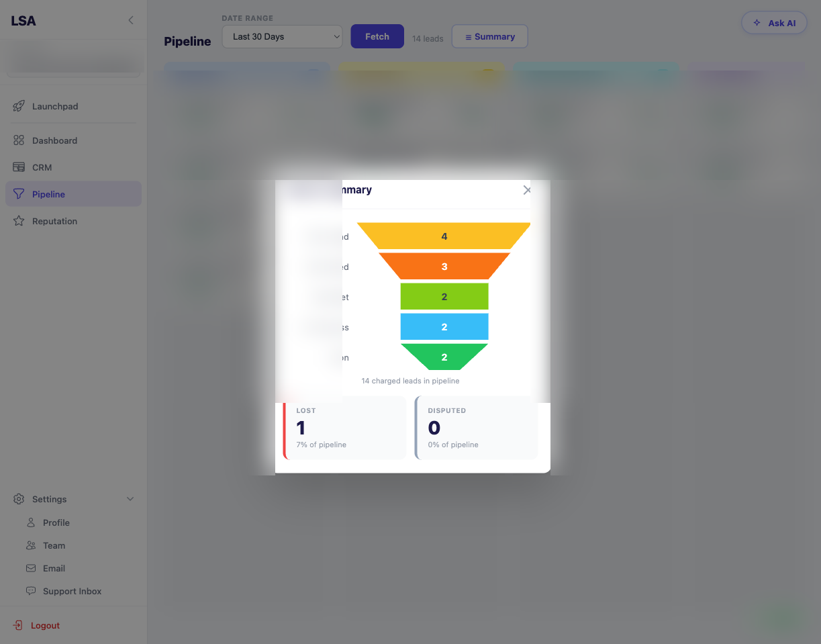This screenshot has height=644, width=821.
Task: Click the Support Inbox chat icon
Action: (31, 591)
